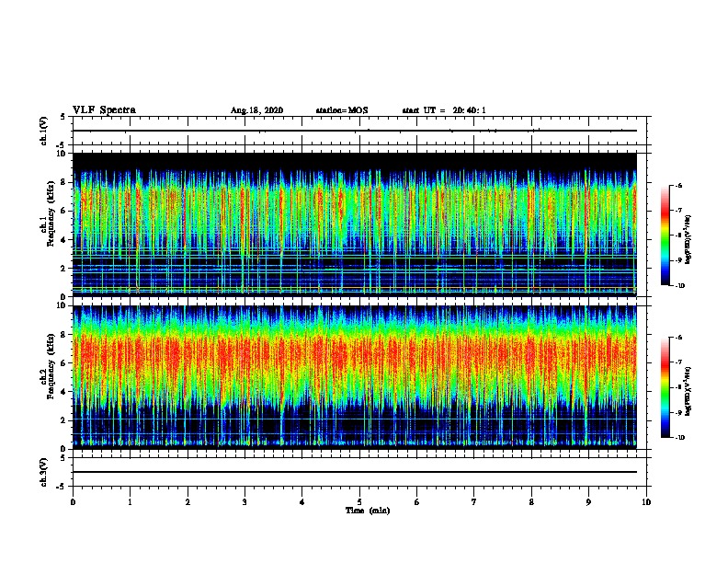Select the "ch.2 Frequency (kHz)" axis label
This screenshot has width=728, height=563.
48,366
